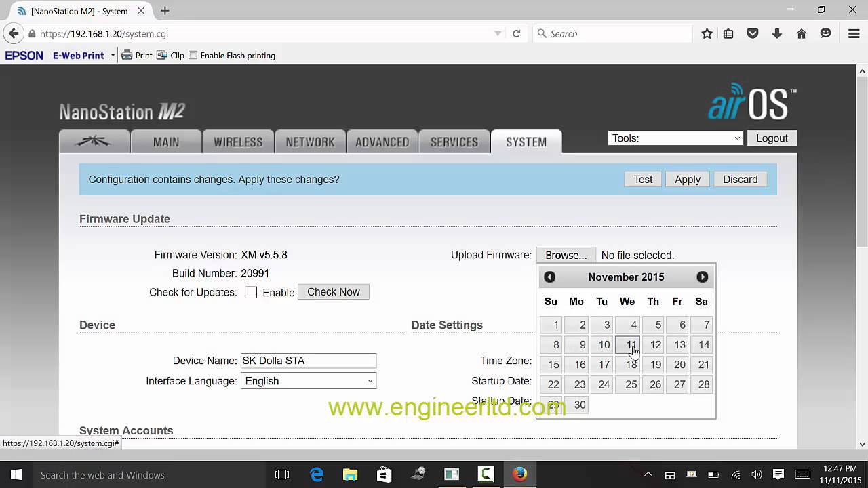Open the Ubiquiti logo tab in airOS
The image size is (868, 488).
pos(94,142)
